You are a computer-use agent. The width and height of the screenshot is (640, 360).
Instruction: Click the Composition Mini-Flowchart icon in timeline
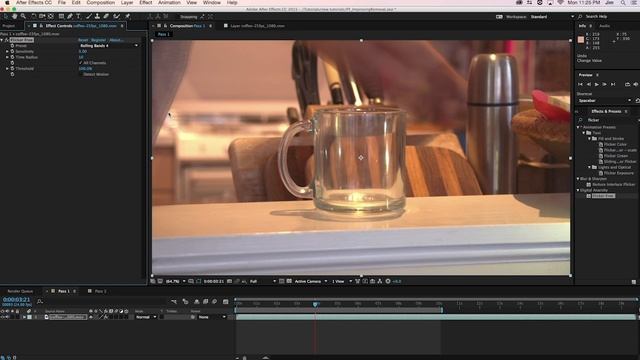tap(174, 302)
